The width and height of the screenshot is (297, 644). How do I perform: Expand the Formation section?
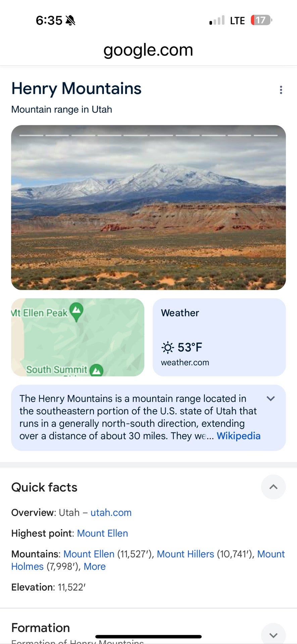tap(273, 635)
